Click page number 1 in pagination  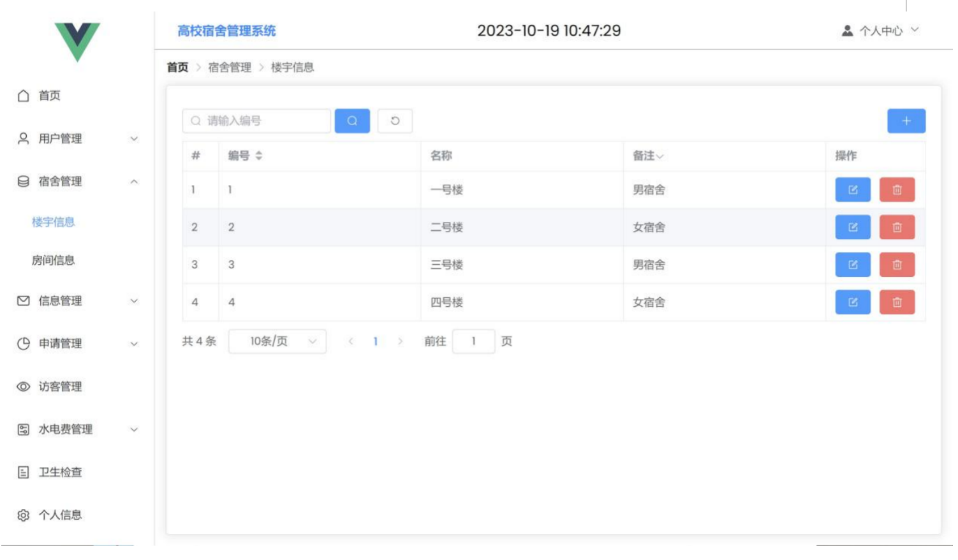(x=376, y=341)
